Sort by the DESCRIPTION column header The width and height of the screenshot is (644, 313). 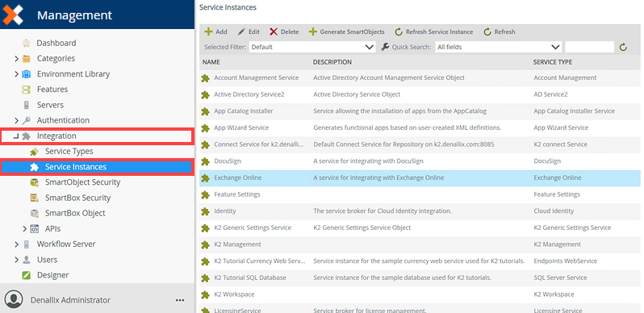pyautogui.click(x=332, y=62)
